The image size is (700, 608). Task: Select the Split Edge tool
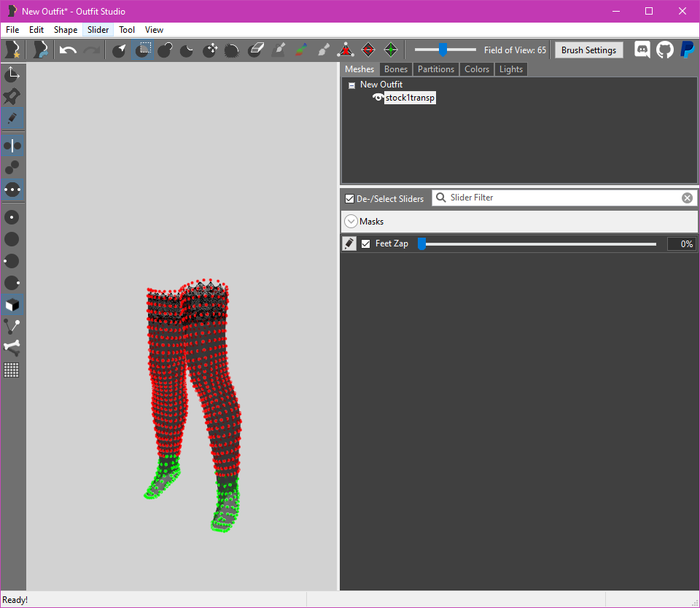391,50
